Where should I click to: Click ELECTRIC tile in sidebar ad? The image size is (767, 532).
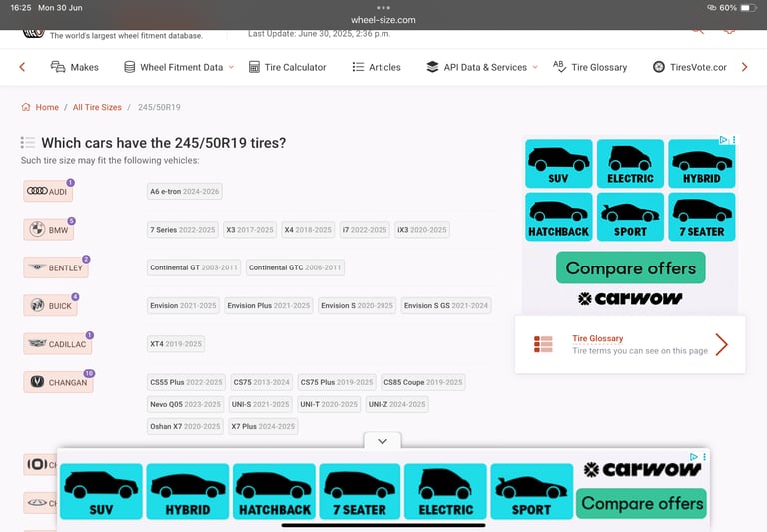coord(630,164)
